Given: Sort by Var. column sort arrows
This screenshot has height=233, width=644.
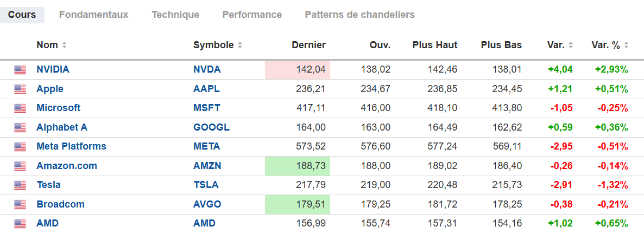Looking at the screenshot, I should [571, 46].
